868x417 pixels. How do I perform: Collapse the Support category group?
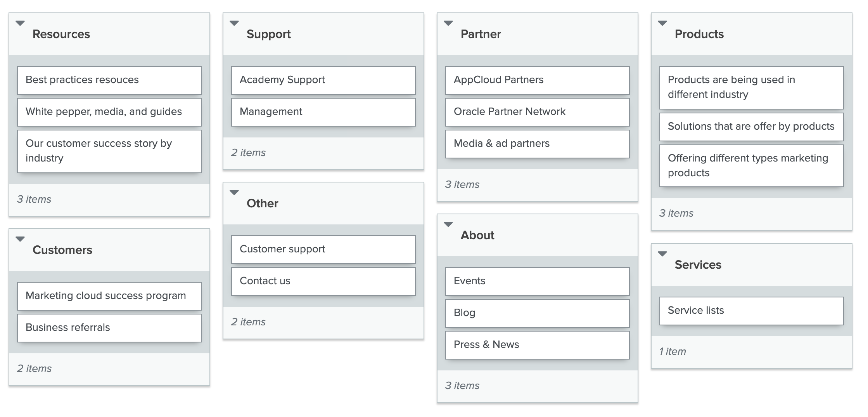pos(234,23)
